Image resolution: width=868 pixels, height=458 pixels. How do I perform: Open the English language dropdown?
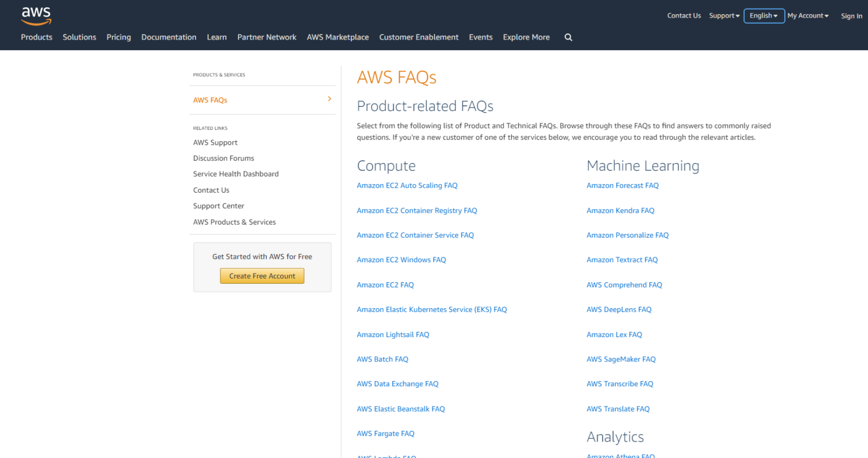tap(763, 15)
